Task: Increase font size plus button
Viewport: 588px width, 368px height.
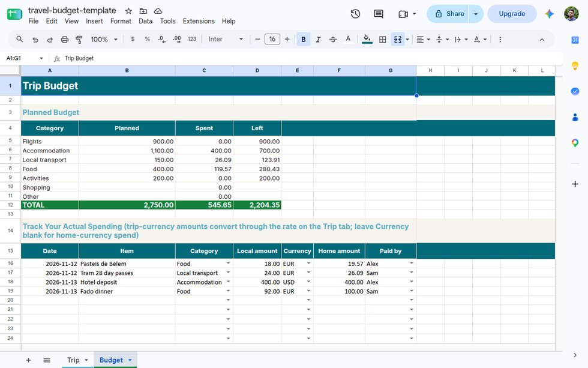Action: [287, 39]
